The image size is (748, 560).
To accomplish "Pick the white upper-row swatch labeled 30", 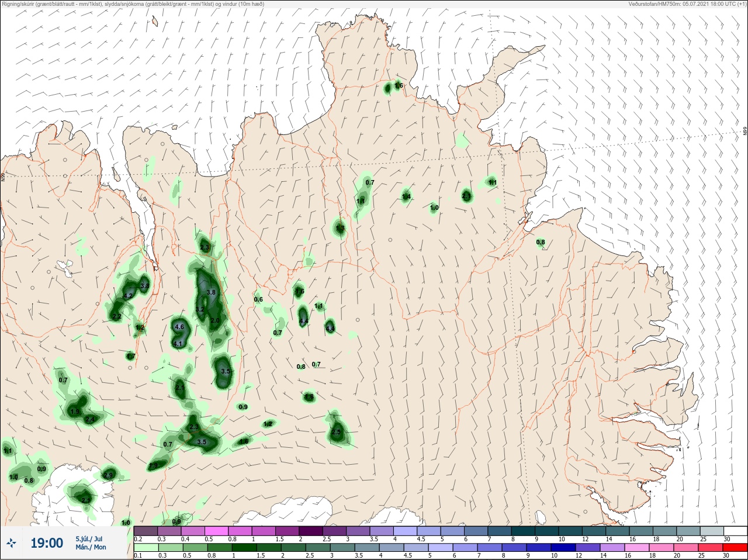I will [x=735, y=531].
